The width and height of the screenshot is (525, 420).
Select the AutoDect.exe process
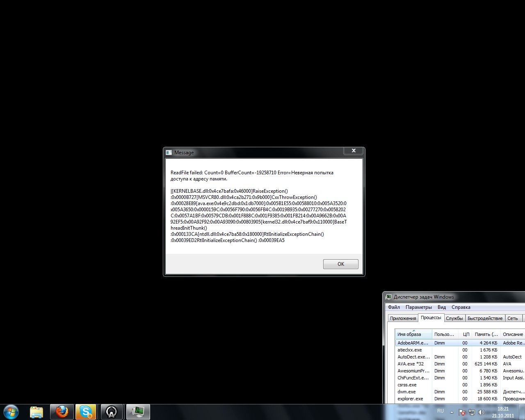tap(460, 357)
